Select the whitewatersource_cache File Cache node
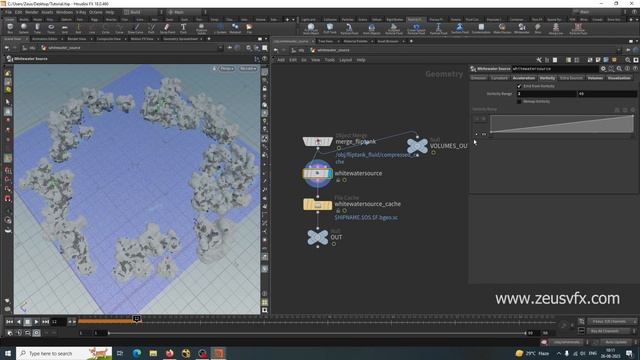The height and width of the screenshot is (360, 640). [318, 204]
